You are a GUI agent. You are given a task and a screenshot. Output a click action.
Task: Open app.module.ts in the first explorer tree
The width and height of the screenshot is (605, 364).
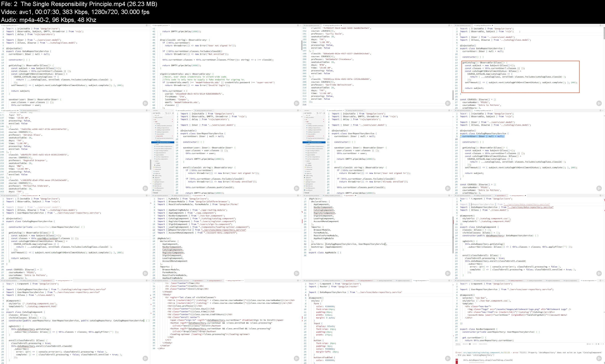click(159, 155)
